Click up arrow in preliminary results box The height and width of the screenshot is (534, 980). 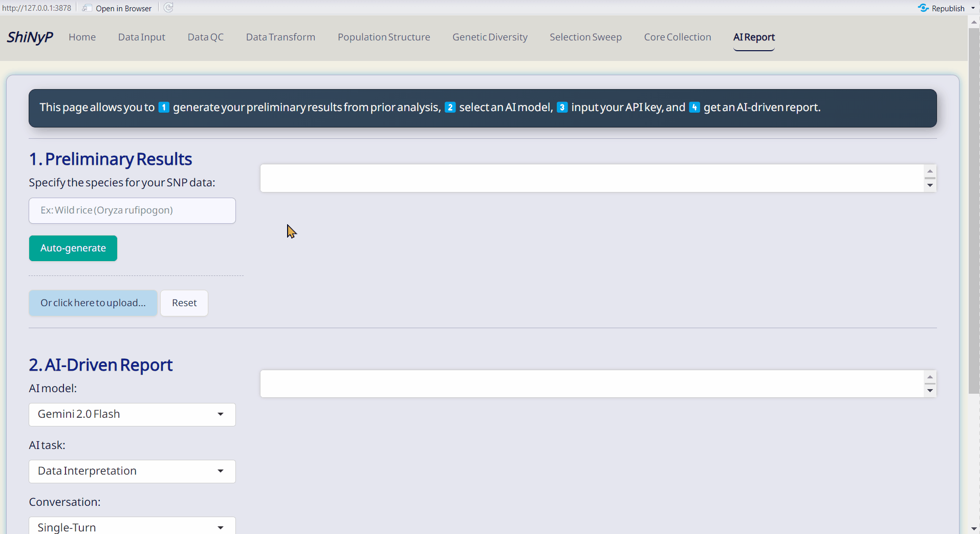pos(930,172)
